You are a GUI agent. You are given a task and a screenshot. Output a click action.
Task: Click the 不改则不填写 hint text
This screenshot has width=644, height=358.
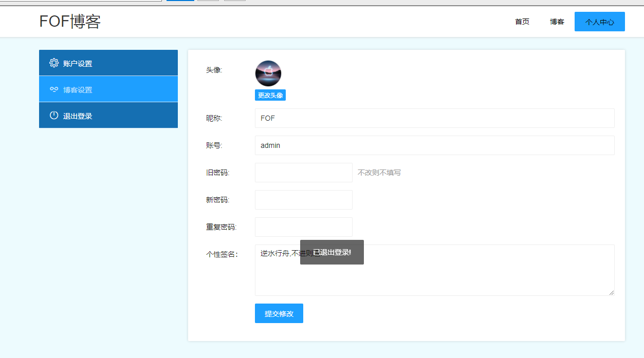379,173
